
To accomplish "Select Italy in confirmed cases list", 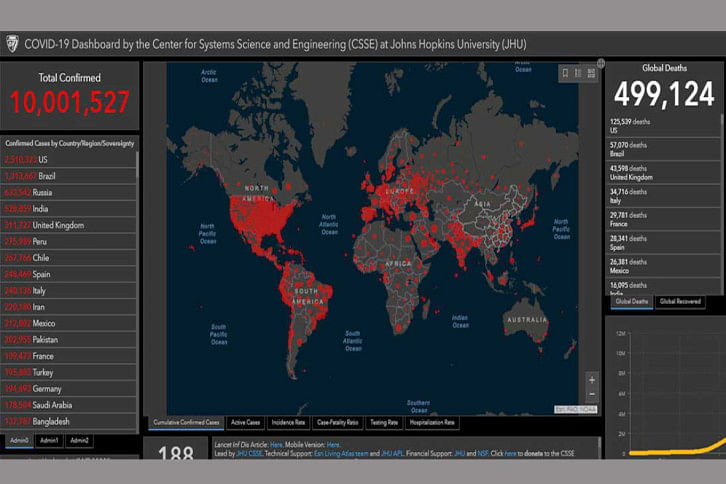I will pyautogui.click(x=69, y=291).
